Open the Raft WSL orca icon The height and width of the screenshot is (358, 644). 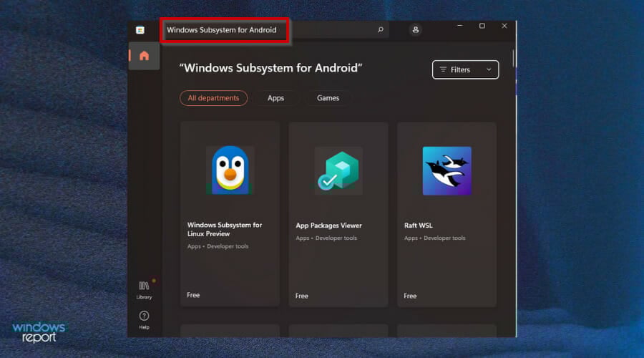[447, 170]
